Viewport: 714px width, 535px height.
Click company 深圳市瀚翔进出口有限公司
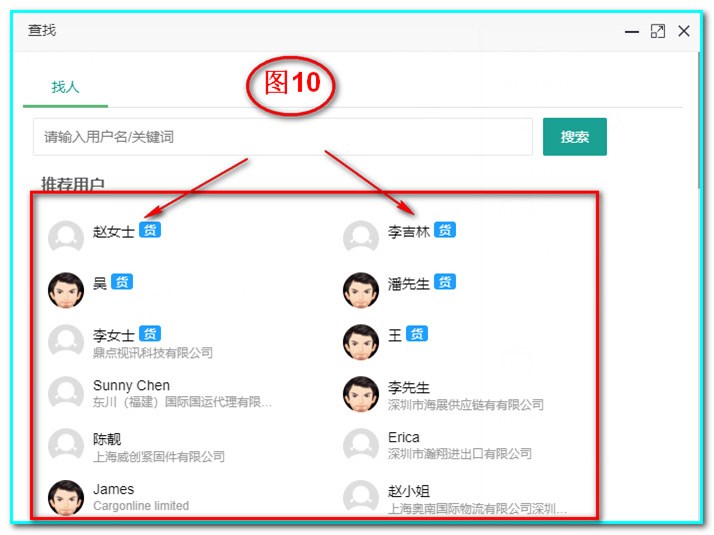[460, 454]
